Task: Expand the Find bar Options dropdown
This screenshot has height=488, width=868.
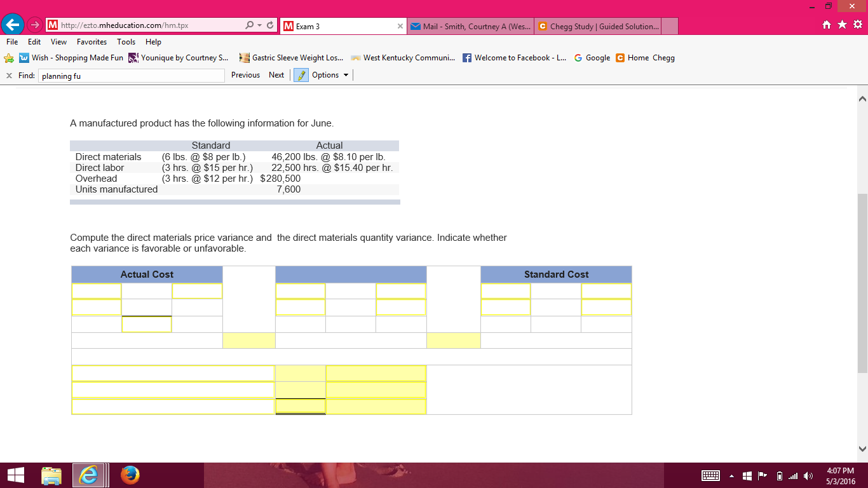Action: click(330, 75)
